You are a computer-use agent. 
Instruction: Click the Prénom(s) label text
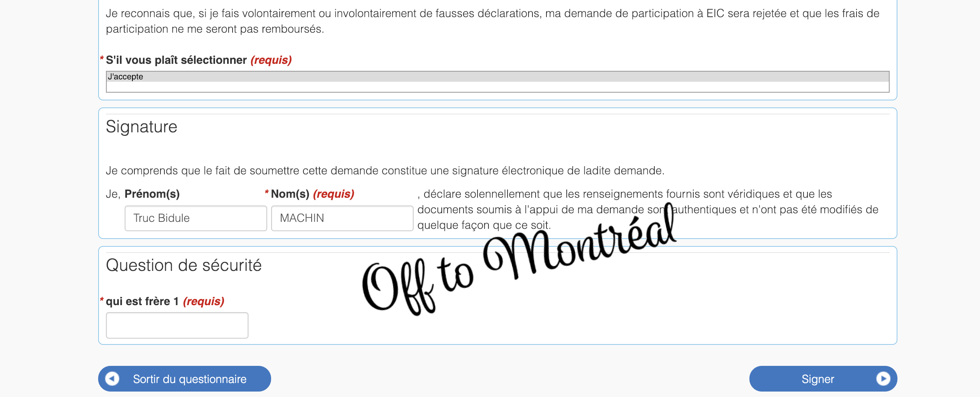pos(152,194)
